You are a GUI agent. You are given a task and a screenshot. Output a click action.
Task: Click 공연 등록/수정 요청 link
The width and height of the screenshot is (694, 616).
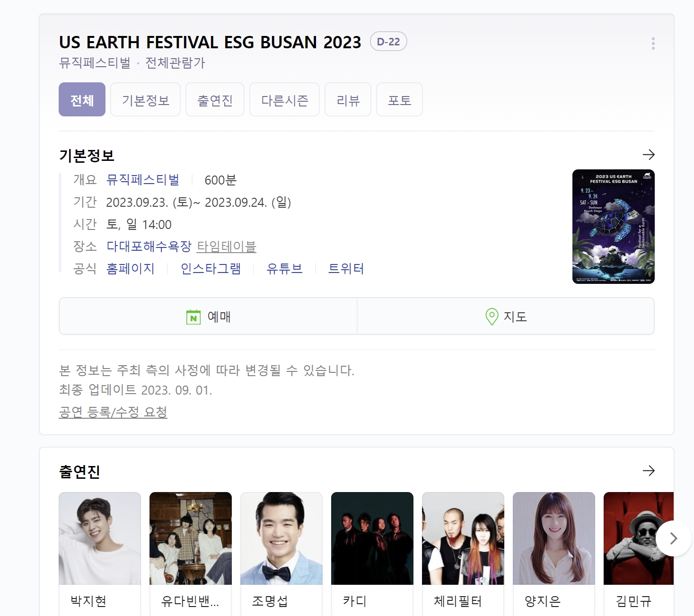point(113,412)
